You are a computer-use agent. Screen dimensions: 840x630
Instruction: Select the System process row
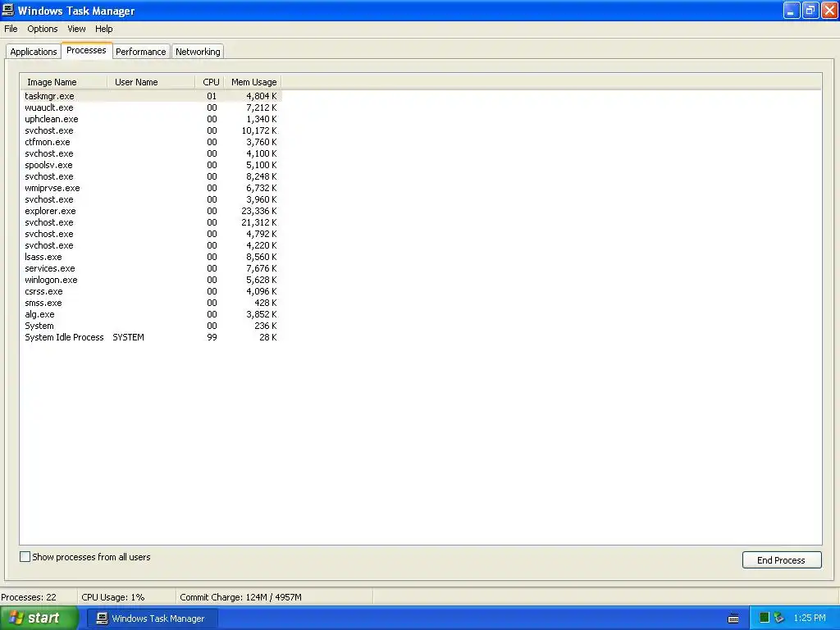click(151, 326)
